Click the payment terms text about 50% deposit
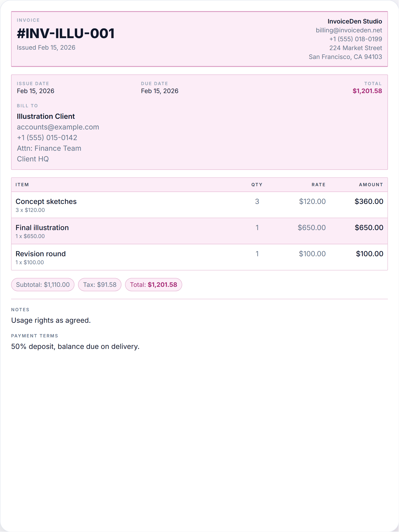 pyautogui.click(x=75, y=346)
